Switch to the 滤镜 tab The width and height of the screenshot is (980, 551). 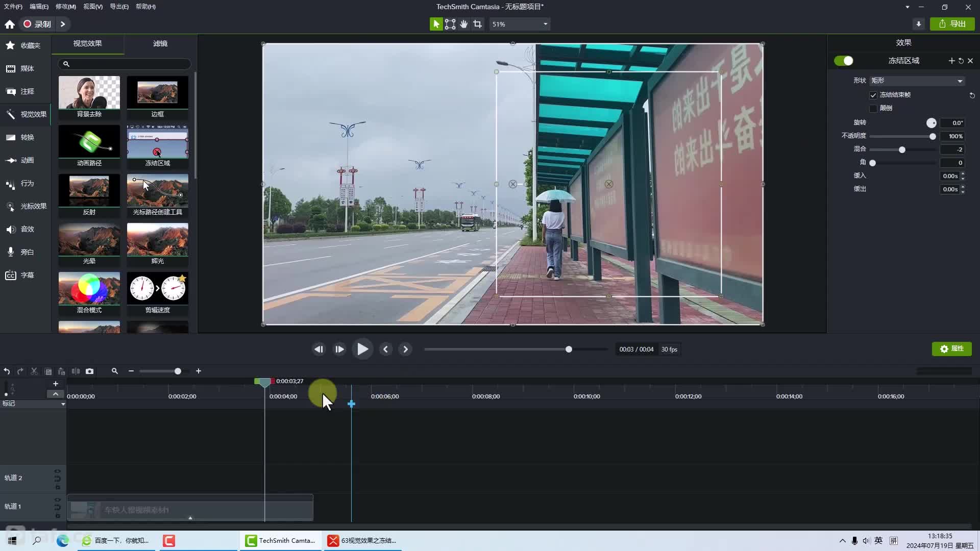click(x=160, y=44)
